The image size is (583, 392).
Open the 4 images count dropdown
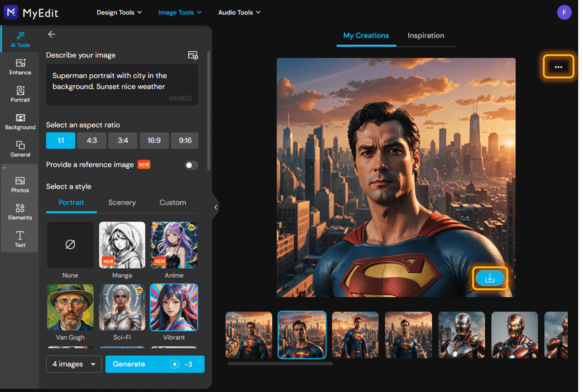74,364
